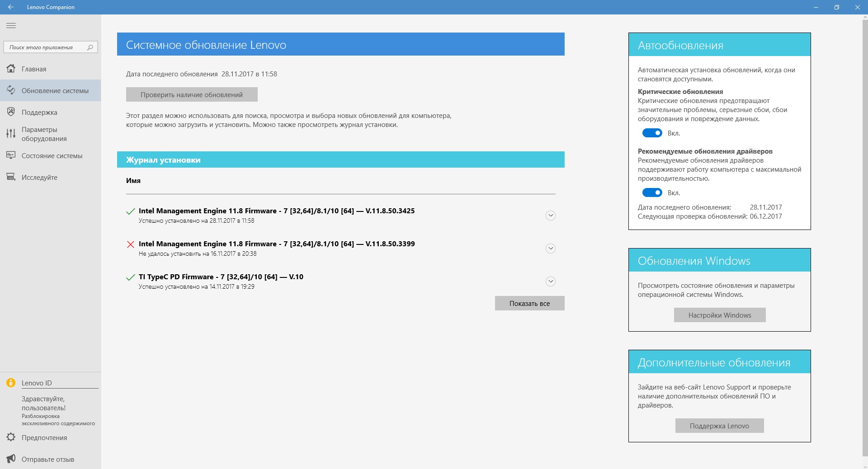Click Показать все button
The width and height of the screenshot is (868, 469).
529,303
